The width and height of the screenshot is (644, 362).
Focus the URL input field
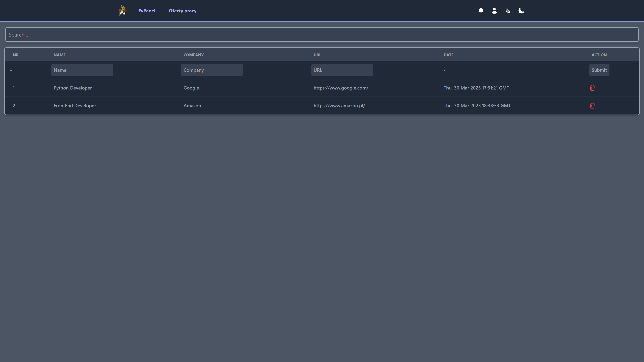coord(342,70)
